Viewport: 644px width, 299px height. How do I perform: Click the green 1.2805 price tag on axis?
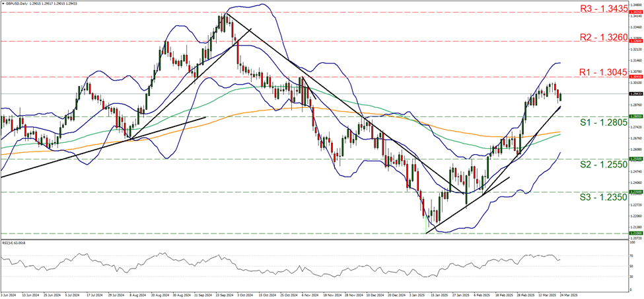point(635,116)
